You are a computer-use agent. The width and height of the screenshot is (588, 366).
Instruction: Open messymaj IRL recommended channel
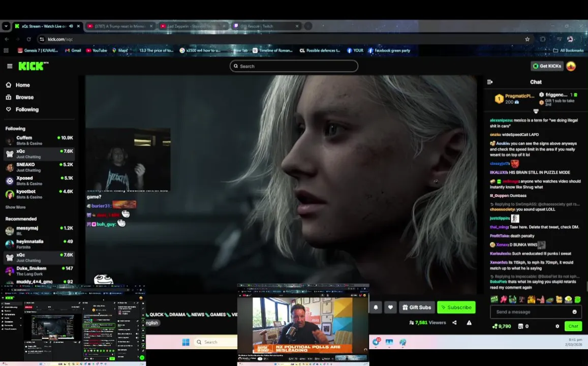39,231
